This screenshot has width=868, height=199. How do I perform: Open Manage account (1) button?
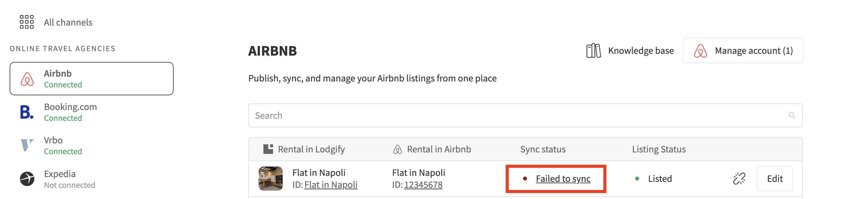coord(743,51)
